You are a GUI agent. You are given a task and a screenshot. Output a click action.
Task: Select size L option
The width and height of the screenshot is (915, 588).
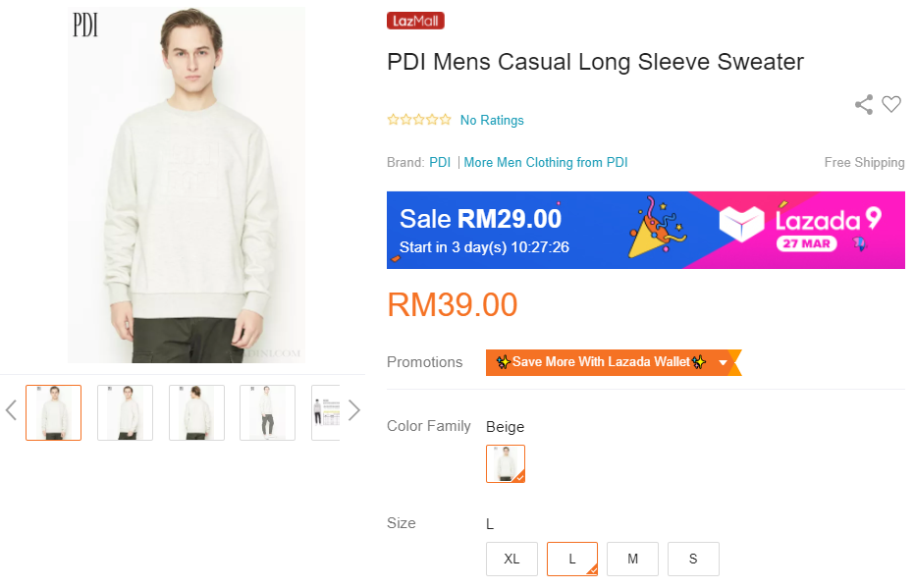tap(572, 559)
